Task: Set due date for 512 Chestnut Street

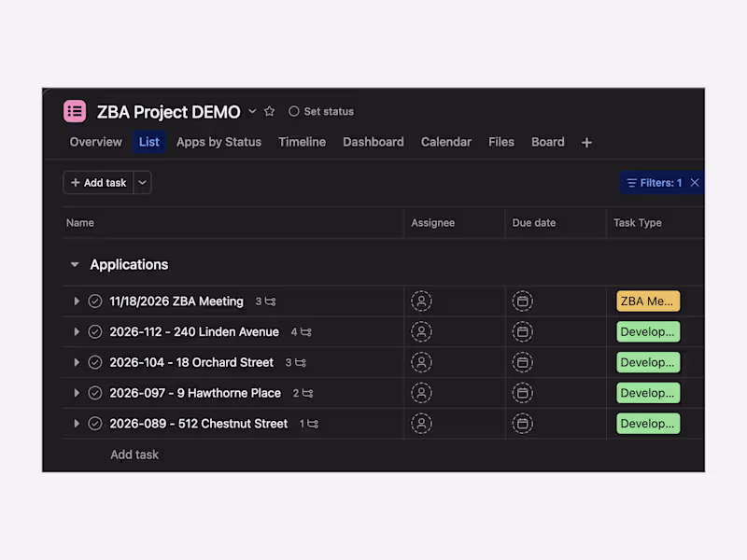Action: coord(523,424)
